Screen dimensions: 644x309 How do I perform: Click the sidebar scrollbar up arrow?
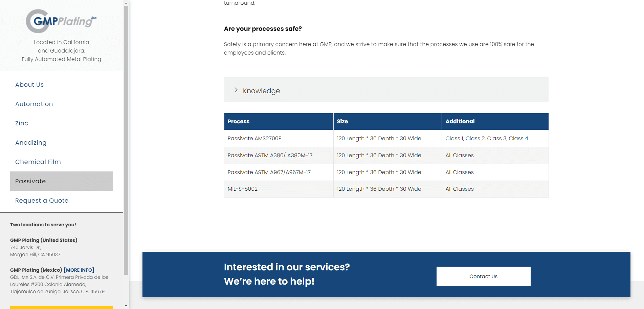(x=126, y=3)
